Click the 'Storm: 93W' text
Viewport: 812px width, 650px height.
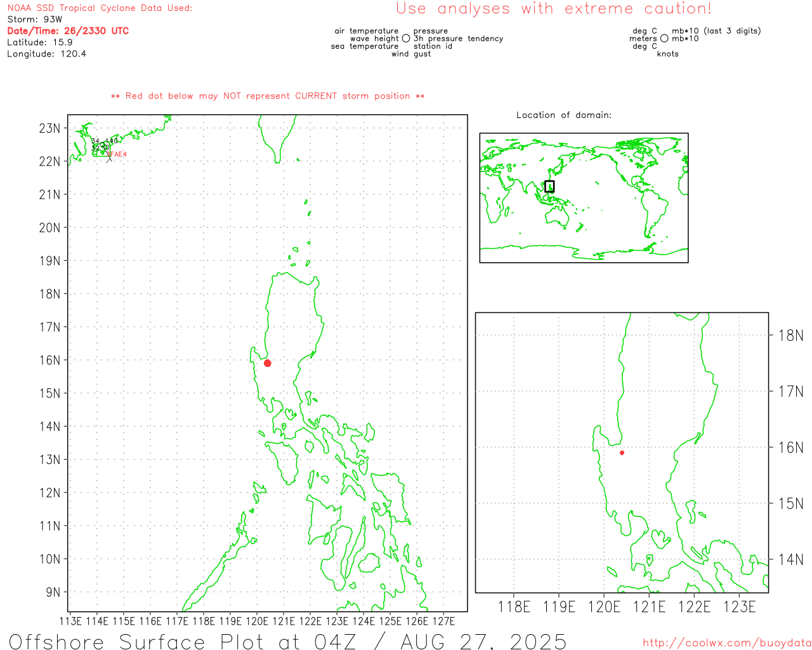pos(35,20)
